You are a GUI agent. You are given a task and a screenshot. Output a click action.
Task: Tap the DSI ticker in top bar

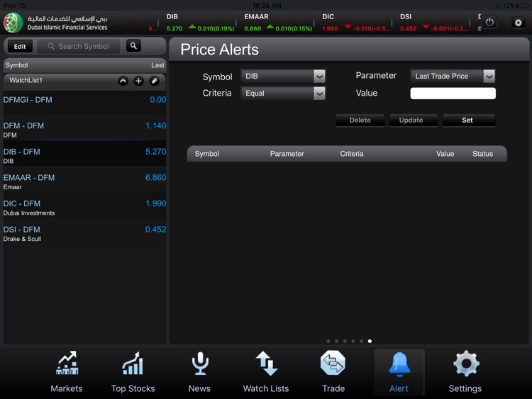(434, 23)
